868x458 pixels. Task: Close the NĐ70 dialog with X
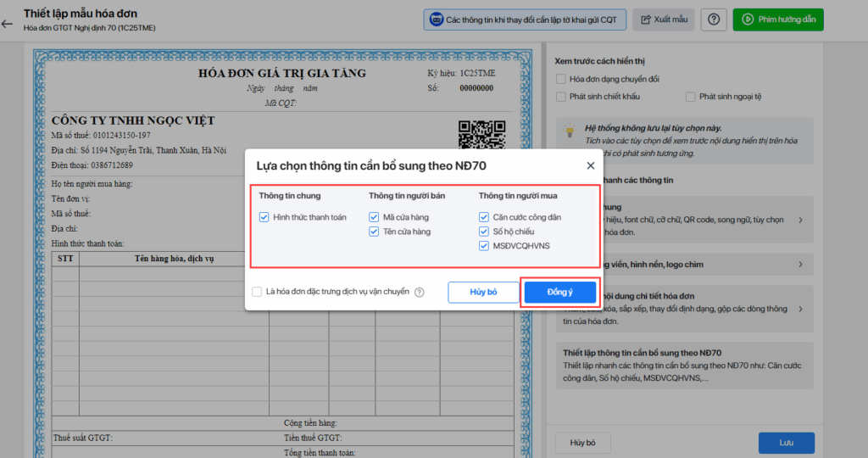(x=591, y=165)
